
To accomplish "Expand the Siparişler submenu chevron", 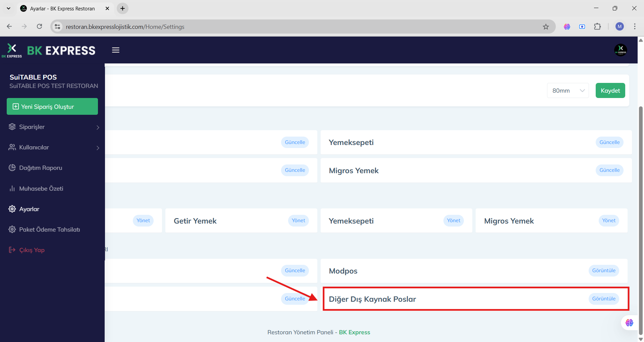I will [x=98, y=127].
